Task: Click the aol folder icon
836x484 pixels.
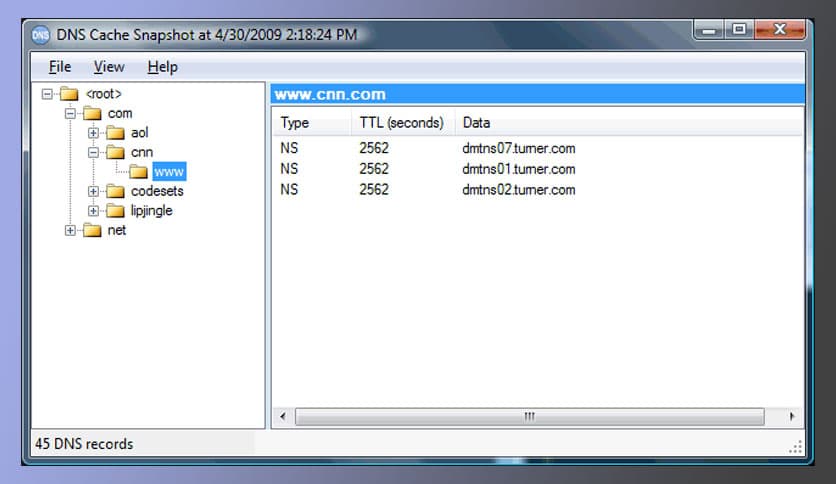Action: point(115,133)
